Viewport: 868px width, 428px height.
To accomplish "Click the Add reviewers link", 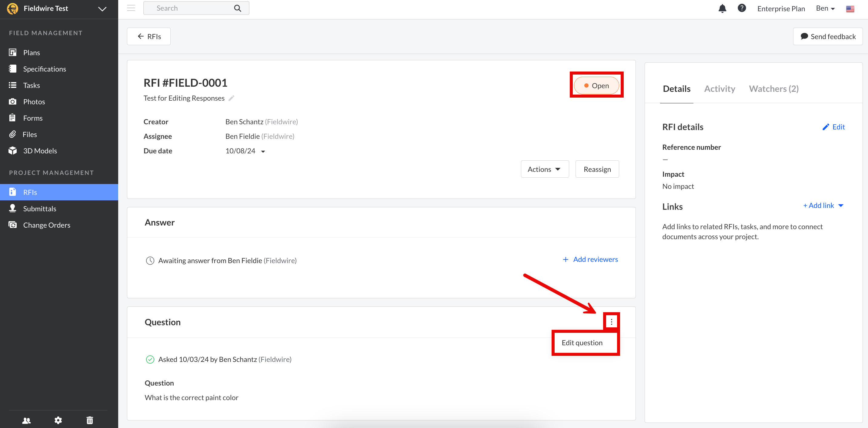I will tap(590, 259).
